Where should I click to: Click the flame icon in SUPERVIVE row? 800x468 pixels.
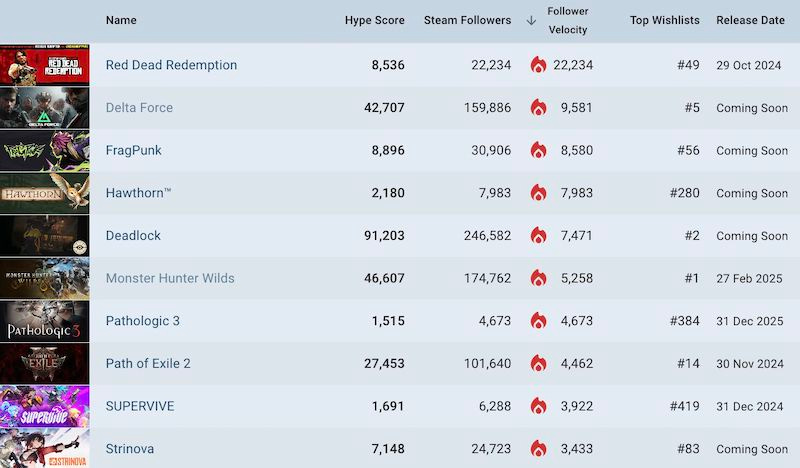[x=538, y=406]
